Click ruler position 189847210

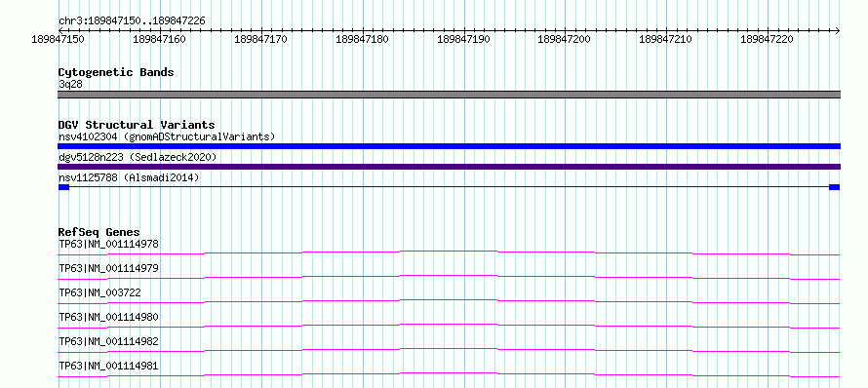pos(665,39)
